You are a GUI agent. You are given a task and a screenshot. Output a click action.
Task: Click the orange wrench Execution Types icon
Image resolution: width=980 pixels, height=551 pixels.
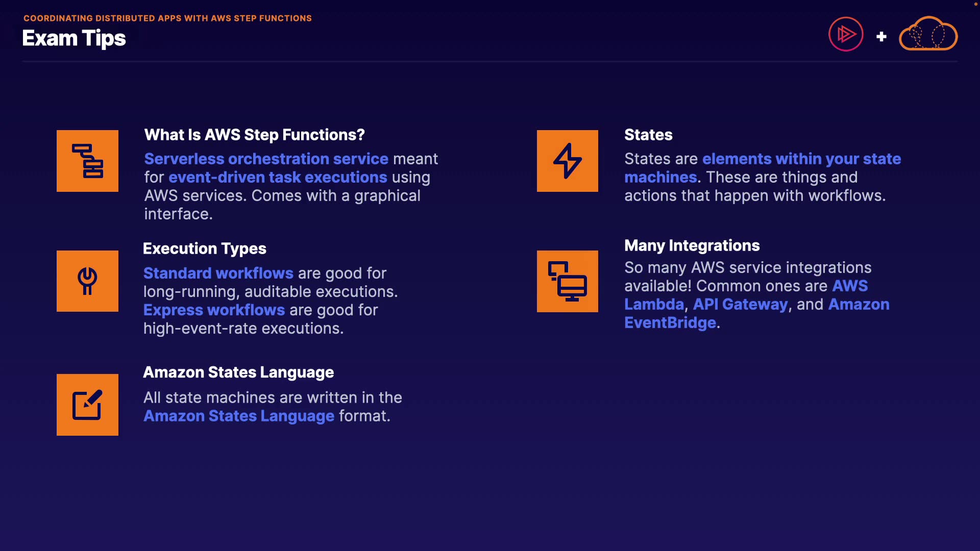87,281
